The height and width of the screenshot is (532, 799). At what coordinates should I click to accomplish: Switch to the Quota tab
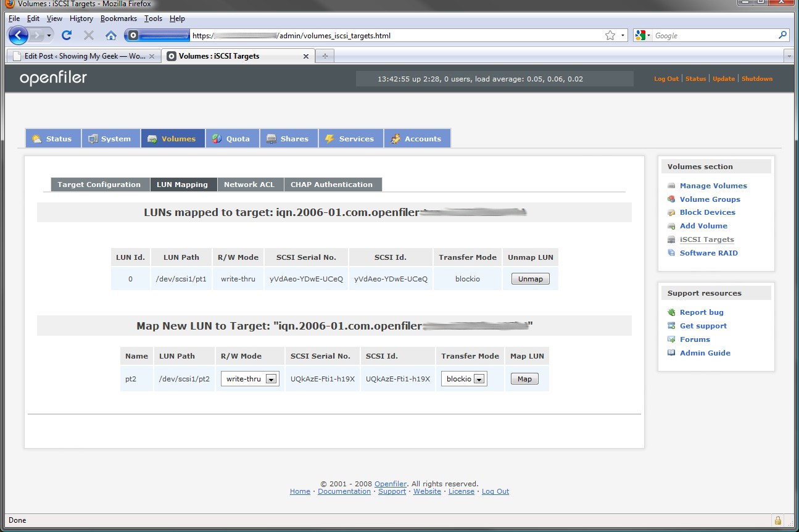[232, 138]
